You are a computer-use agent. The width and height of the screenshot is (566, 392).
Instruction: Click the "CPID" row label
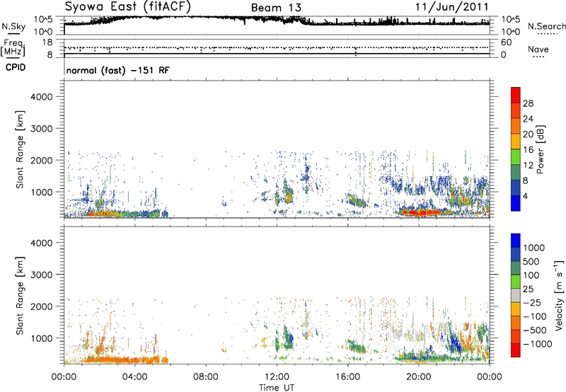pyautogui.click(x=16, y=67)
